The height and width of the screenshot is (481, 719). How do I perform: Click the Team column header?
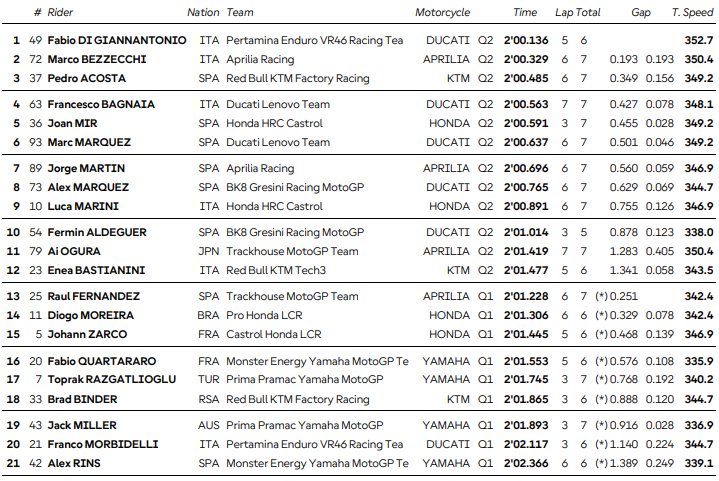[x=240, y=13]
